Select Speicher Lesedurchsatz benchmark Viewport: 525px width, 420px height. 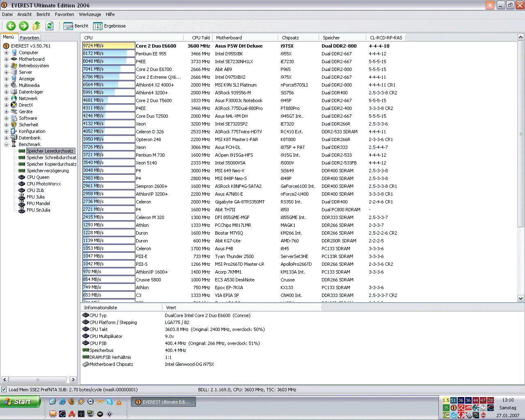[x=50, y=151]
